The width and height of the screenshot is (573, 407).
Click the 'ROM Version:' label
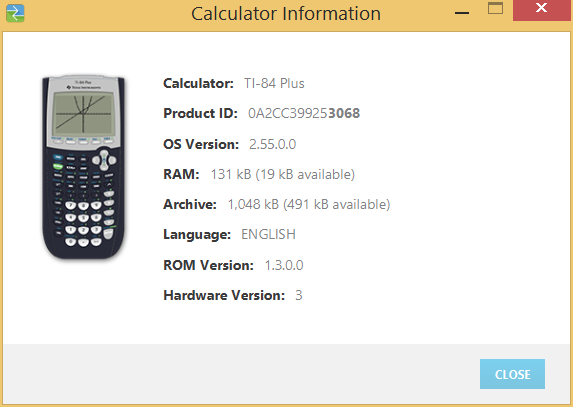pyautogui.click(x=208, y=265)
